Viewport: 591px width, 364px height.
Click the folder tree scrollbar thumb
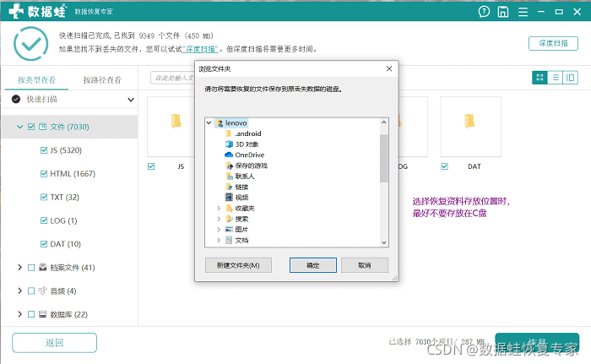click(383, 158)
